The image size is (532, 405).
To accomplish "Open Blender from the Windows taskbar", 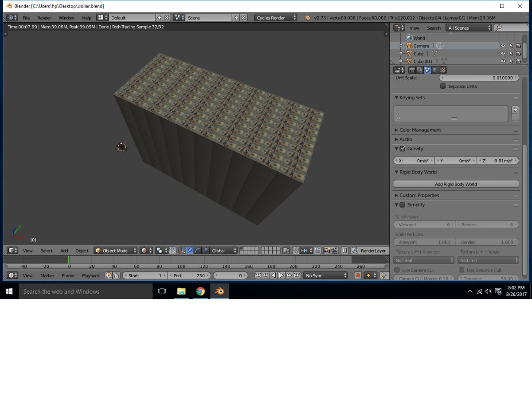I will pos(219,291).
